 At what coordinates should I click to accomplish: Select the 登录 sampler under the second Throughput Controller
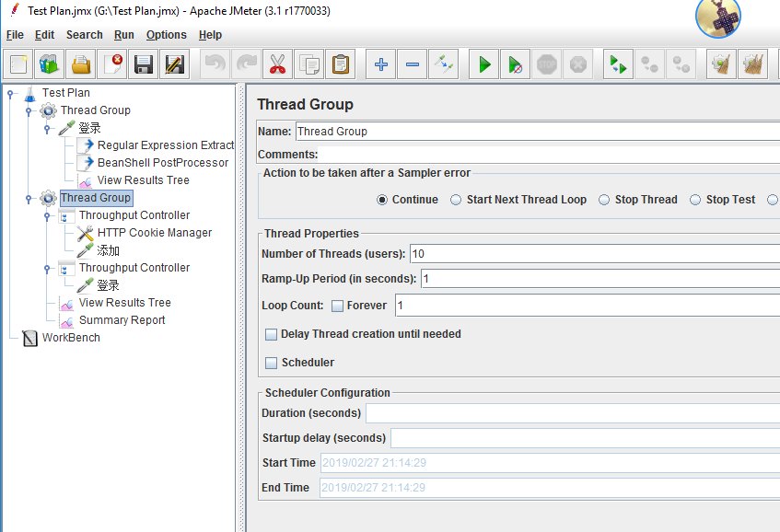point(108,285)
